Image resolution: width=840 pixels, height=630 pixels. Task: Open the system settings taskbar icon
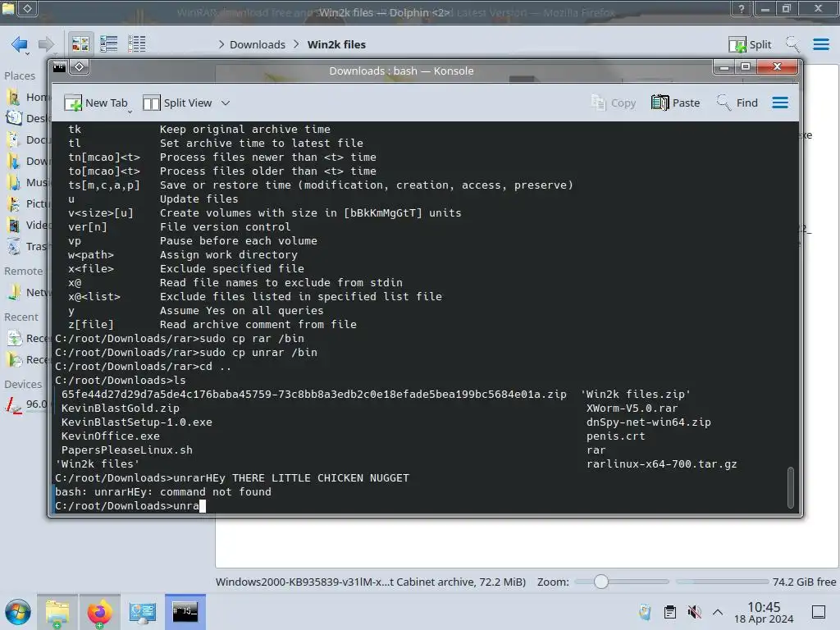coord(142,612)
